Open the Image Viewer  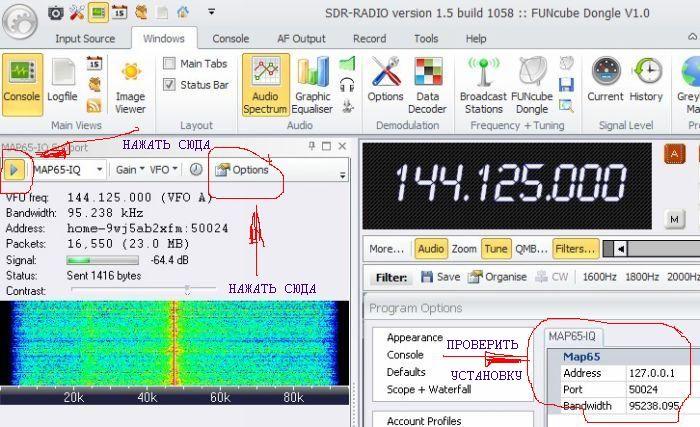tap(130, 87)
